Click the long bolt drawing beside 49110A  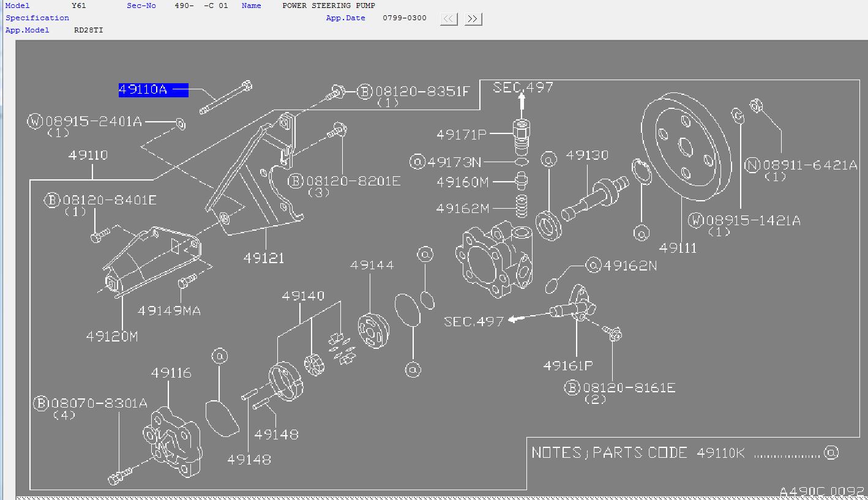226,99
